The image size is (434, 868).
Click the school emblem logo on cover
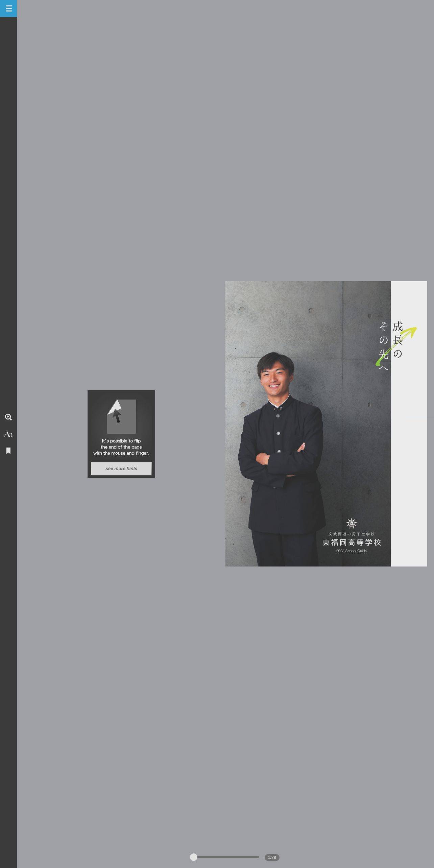coord(352,524)
